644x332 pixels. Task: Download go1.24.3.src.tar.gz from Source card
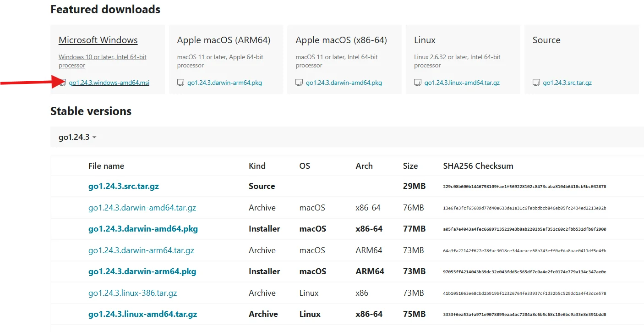pyautogui.click(x=567, y=83)
